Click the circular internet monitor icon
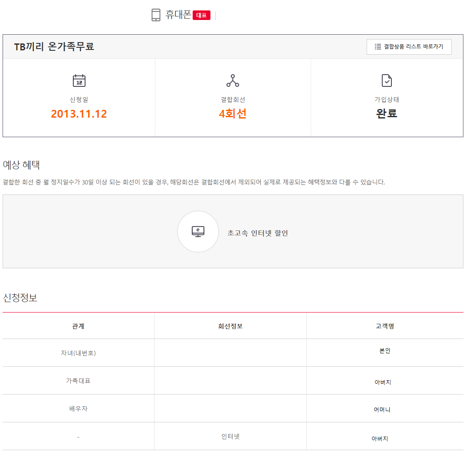476x451 pixels. click(x=198, y=232)
